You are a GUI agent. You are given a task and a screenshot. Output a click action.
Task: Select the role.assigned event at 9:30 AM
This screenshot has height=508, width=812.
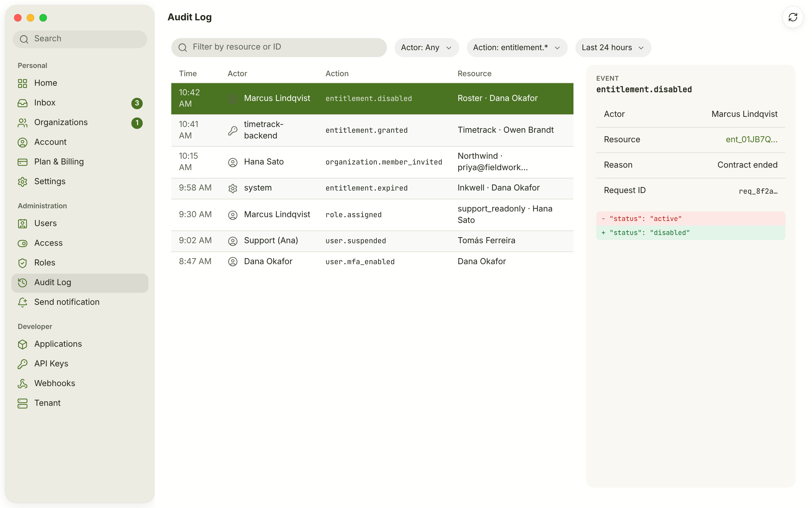(372, 215)
